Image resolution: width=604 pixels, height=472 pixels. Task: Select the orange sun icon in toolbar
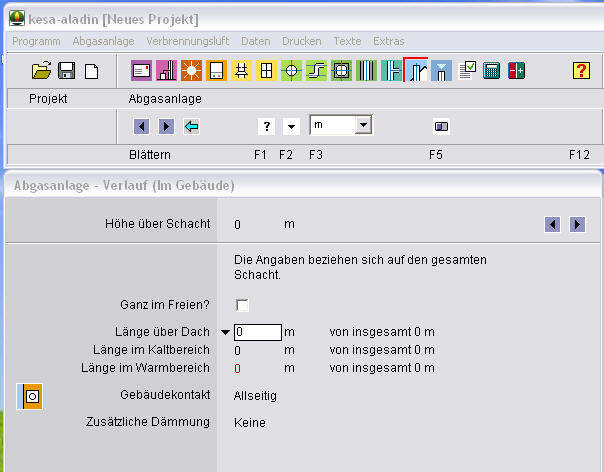191,71
